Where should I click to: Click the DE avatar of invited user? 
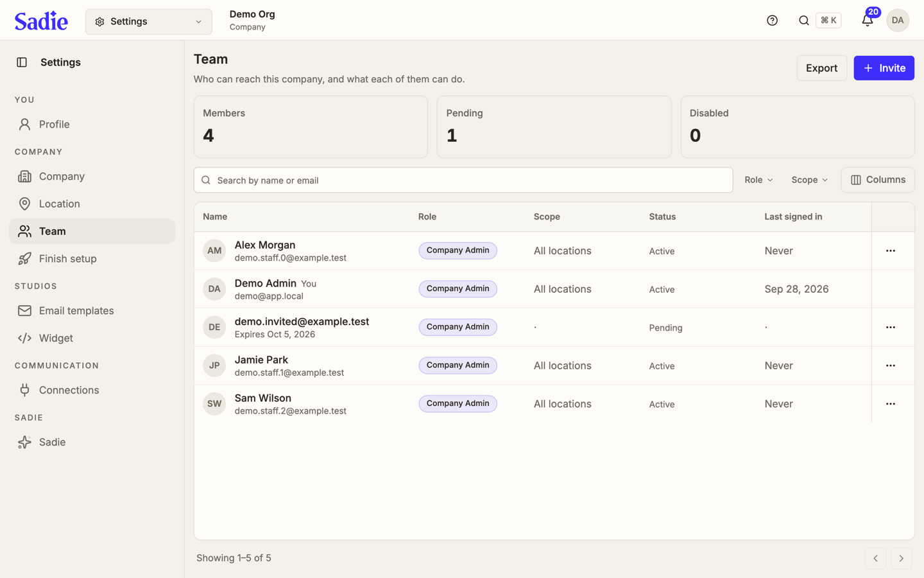coord(214,328)
